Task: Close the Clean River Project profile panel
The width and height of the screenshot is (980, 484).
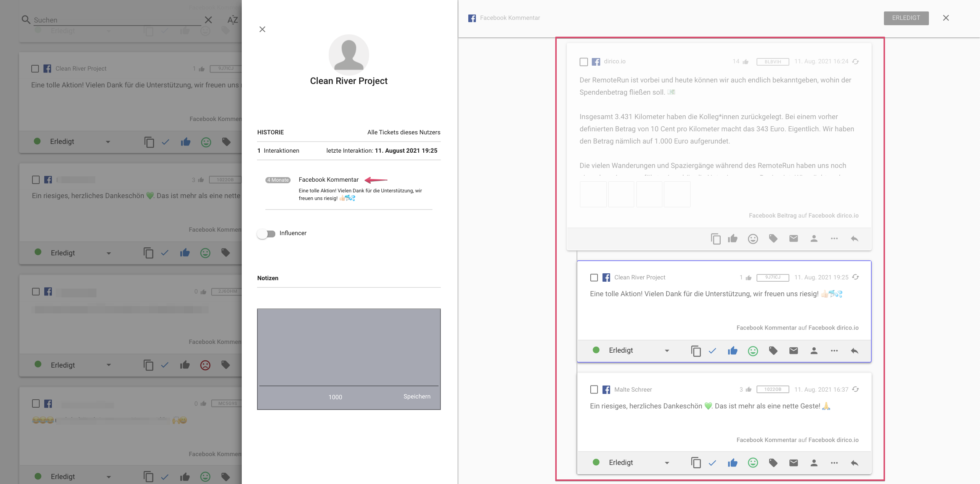Action: pos(262,29)
